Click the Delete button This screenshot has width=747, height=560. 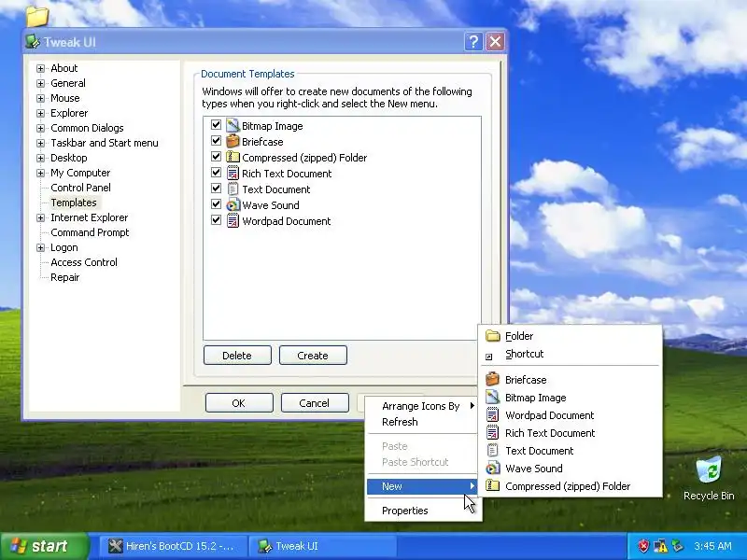[237, 356]
